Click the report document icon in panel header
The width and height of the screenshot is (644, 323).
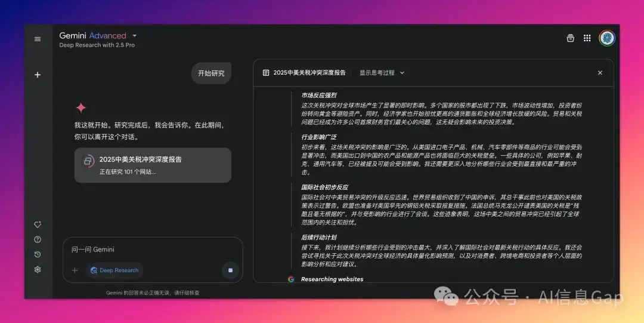(266, 73)
